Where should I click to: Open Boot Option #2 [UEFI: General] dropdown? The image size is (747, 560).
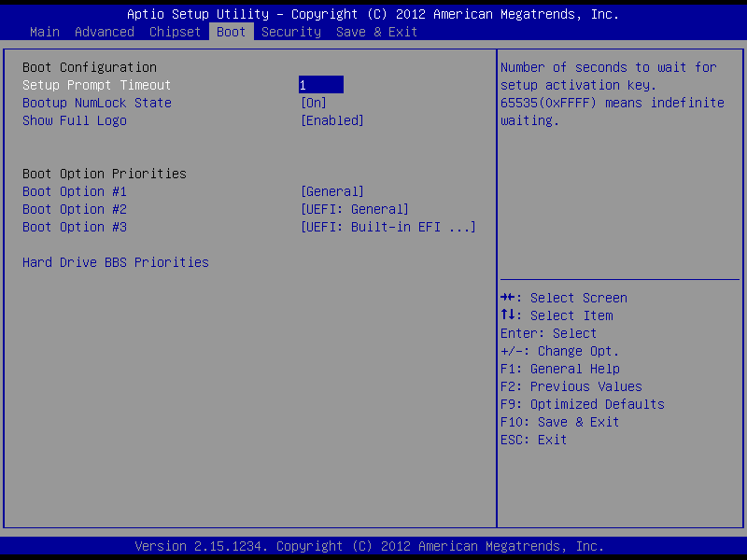(355, 209)
